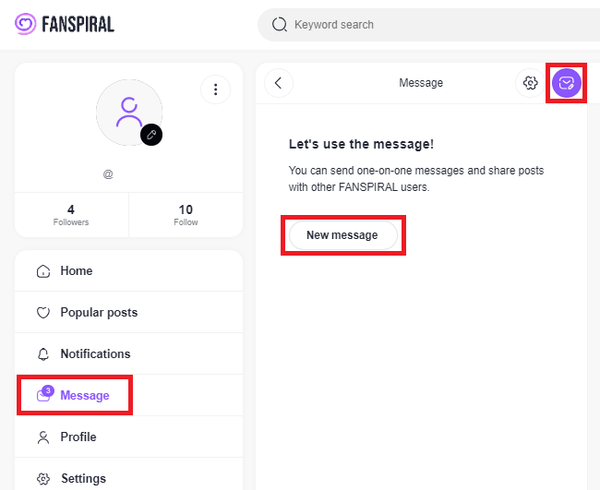Open Profile from the sidebar
600x490 pixels.
(x=78, y=437)
